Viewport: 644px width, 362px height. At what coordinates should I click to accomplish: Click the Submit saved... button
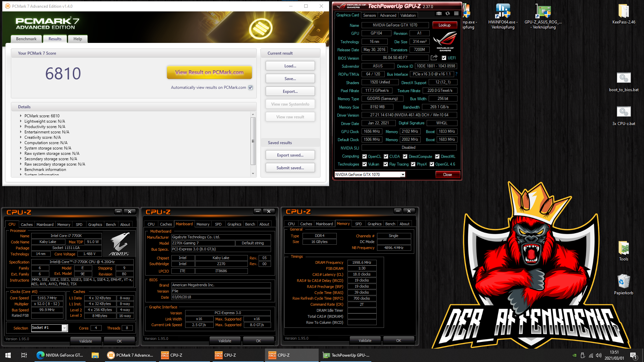pyautogui.click(x=290, y=168)
